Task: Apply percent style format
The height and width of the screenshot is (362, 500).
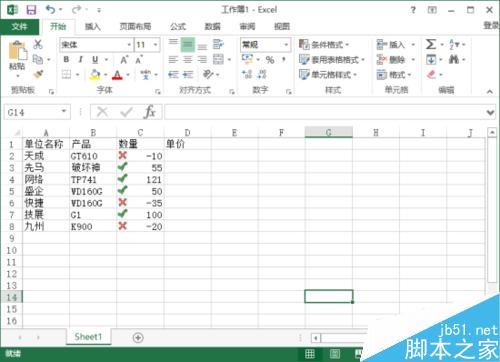Action: click(270, 60)
